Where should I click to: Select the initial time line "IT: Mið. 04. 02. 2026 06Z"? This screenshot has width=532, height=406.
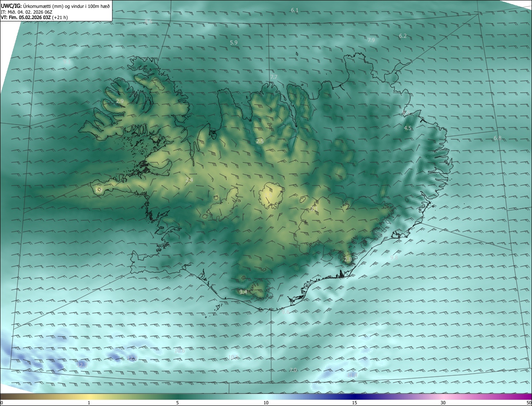click(26, 12)
